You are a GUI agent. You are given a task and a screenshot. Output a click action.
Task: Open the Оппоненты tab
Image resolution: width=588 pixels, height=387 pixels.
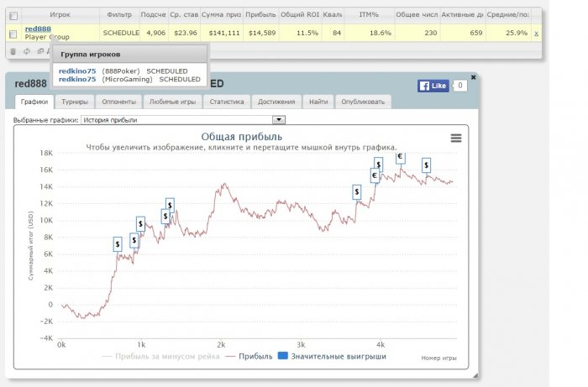[x=119, y=102]
